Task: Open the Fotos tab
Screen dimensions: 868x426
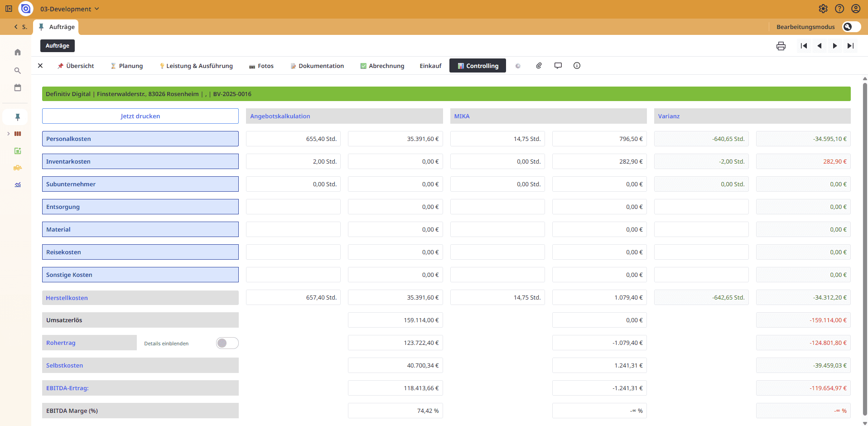Action: tap(261, 66)
